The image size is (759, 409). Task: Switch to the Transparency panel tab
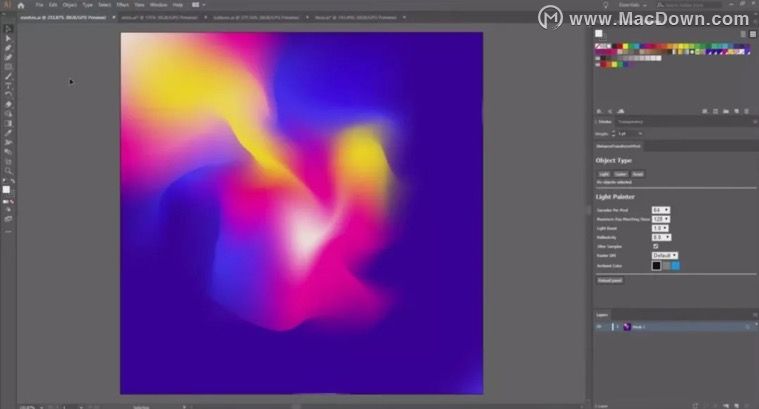630,122
